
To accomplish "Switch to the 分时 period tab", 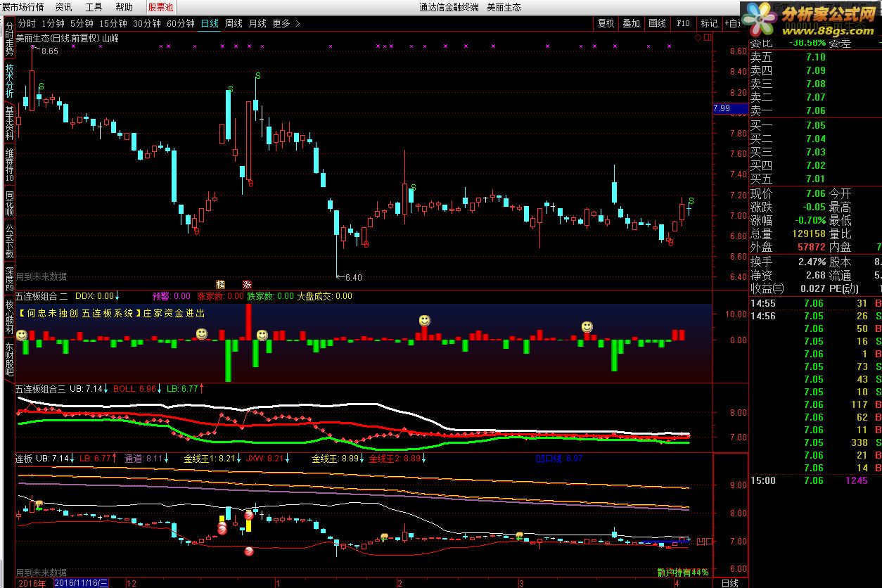I will [27, 23].
